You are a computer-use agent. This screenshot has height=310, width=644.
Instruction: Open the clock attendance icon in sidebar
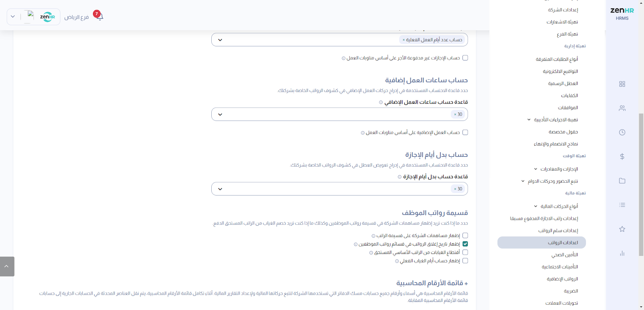(622, 132)
